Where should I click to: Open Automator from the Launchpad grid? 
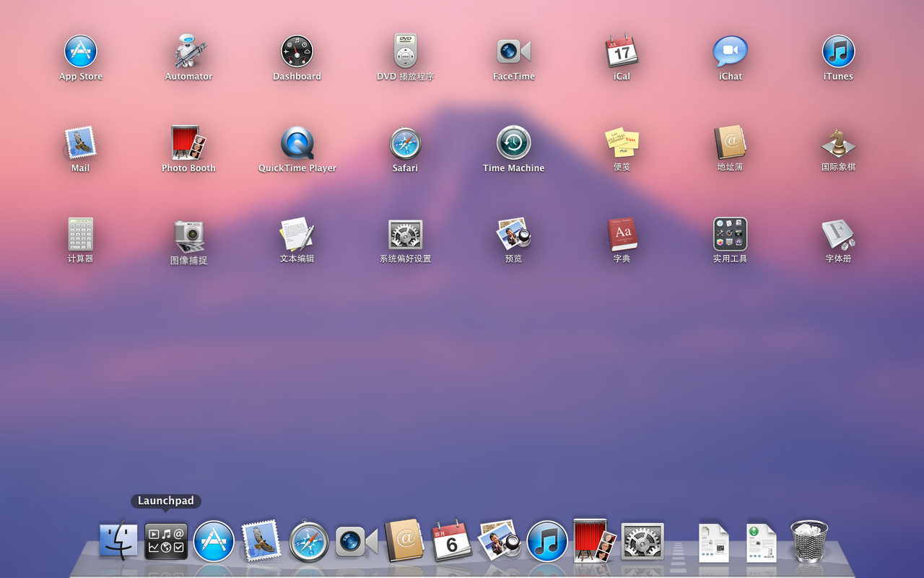coord(189,52)
